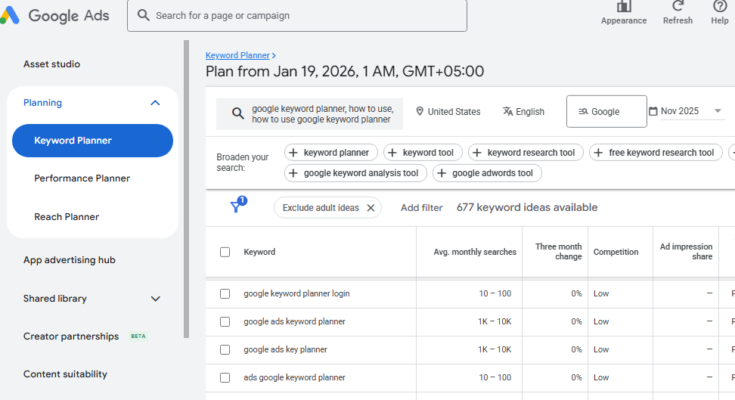Click the search magnifier icon in top bar
This screenshot has height=400, width=735.
[143, 15]
